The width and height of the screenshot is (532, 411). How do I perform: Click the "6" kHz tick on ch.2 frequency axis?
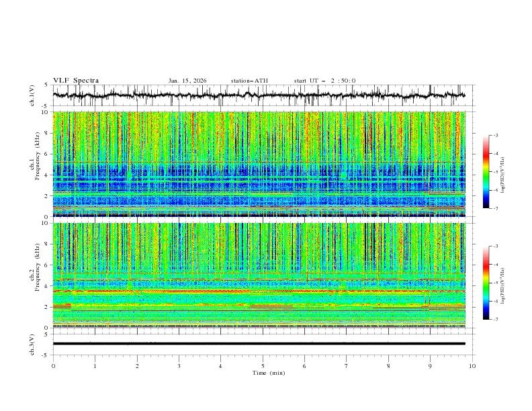pos(48,265)
